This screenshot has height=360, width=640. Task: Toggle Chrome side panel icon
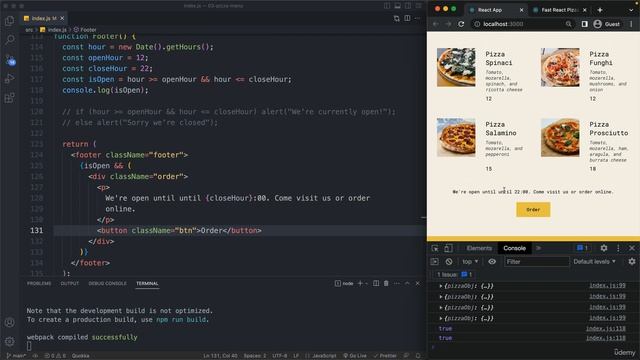point(585,24)
